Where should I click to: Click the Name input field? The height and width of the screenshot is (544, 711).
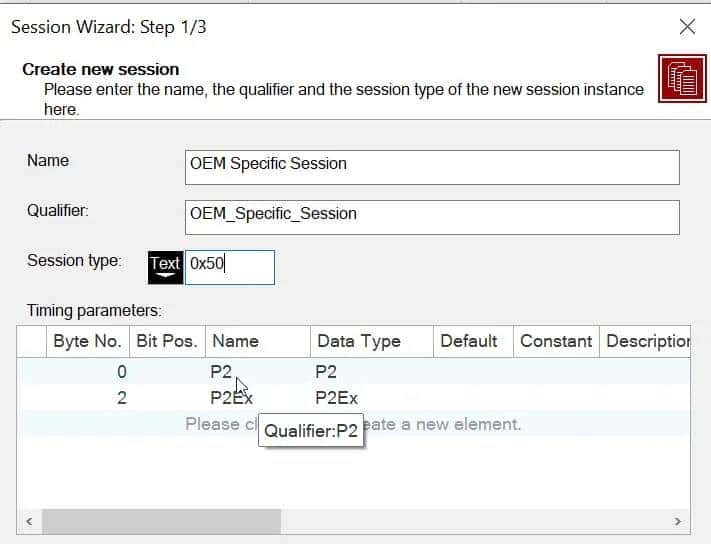[432, 167]
